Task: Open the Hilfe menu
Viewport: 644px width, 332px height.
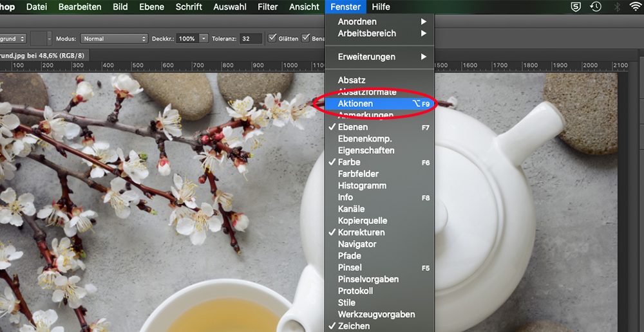Action: [381, 6]
